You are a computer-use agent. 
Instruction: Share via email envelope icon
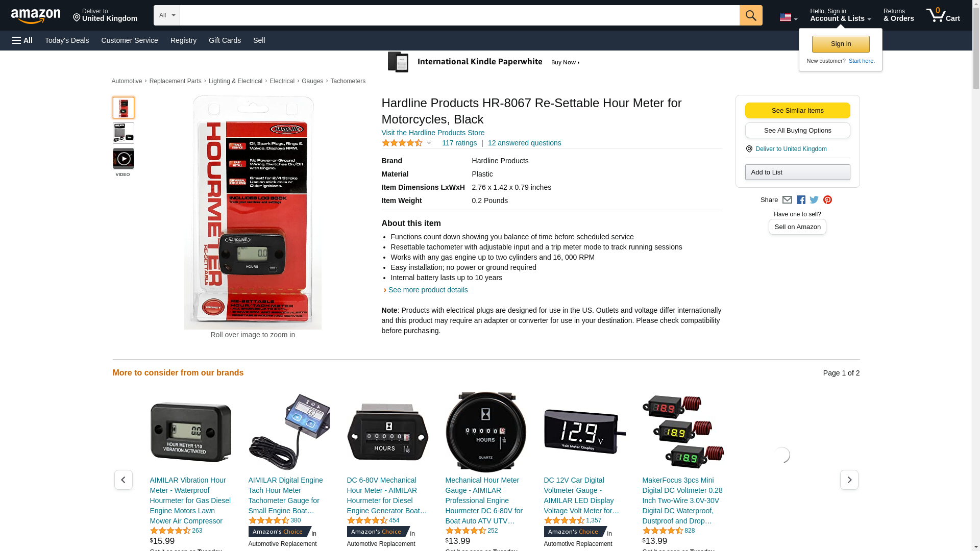pyautogui.click(x=787, y=200)
